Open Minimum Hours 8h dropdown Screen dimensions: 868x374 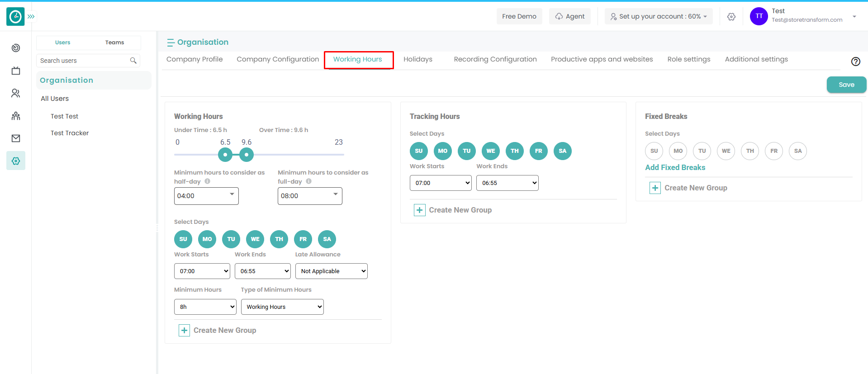coord(205,307)
